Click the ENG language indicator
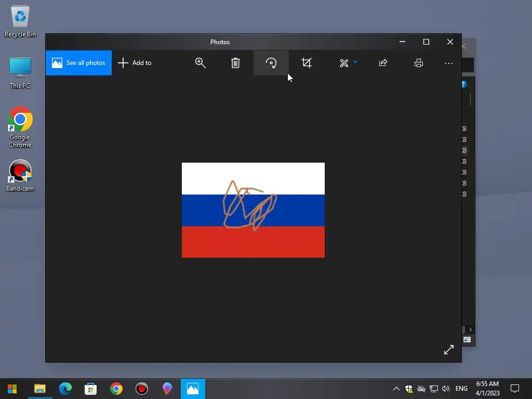This screenshot has height=399, width=532. (x=461, y=389)
